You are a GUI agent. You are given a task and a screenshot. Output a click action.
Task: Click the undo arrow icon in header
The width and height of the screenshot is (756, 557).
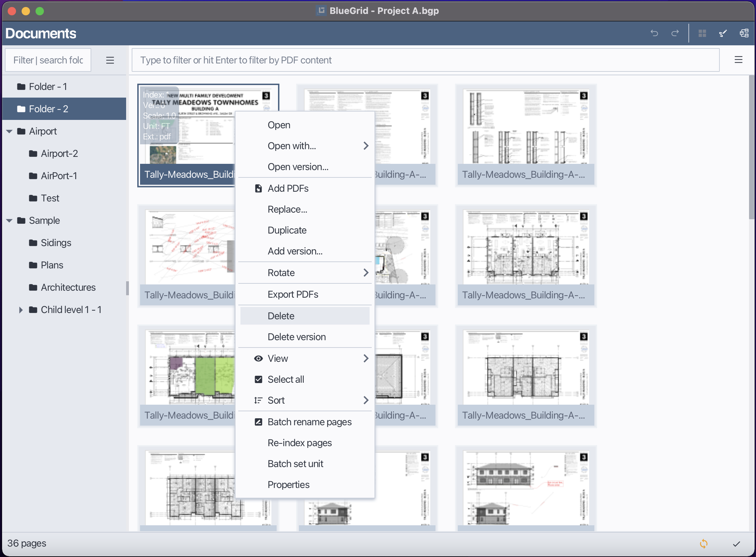654,33
